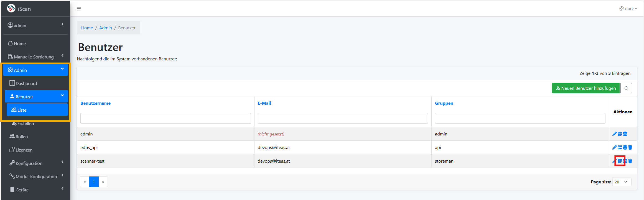Viewport: 644px width, 200px height.
Task: Toggle the sidebar with hamburger icon
Action: tap(79, 9)
